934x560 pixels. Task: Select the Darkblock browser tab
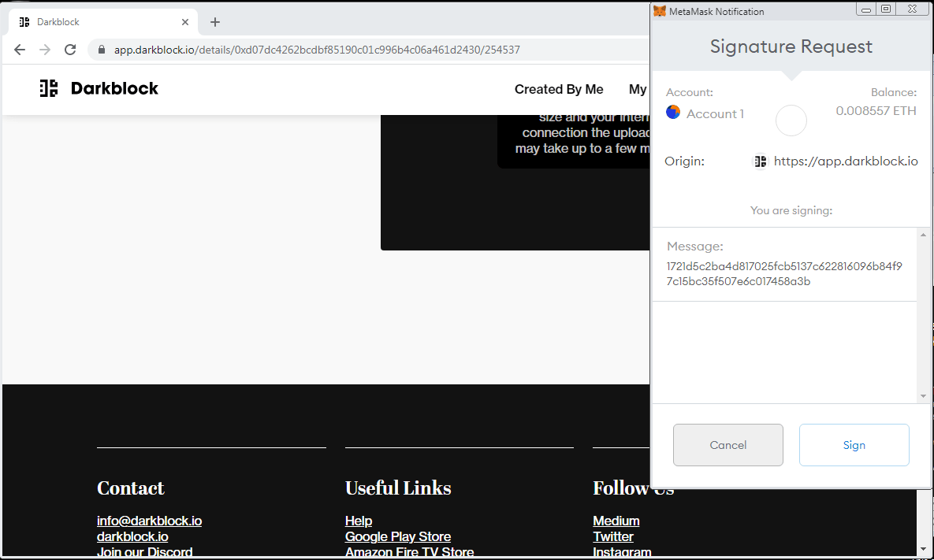pos(104,22)
